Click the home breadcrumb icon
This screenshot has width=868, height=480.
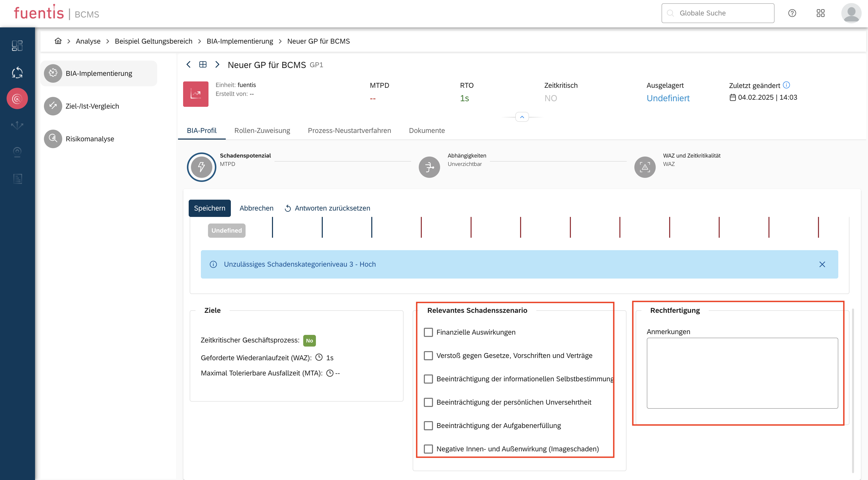[58, 41]
